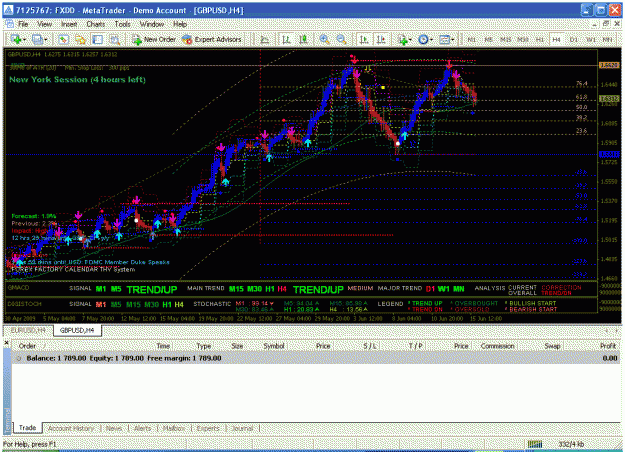The width and height of the screenshot is (625, 452).
Task: Close the Terminal panel with its X
Action: pyautogui.click(x=6, y=342)
